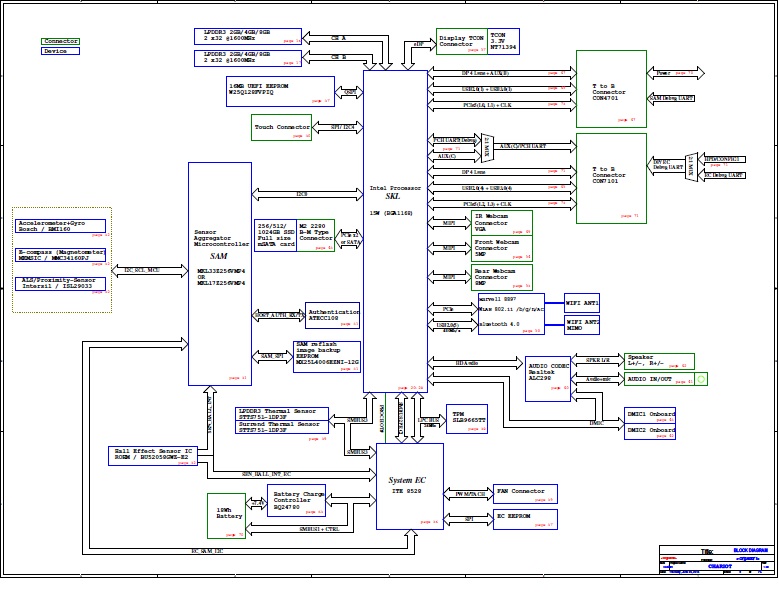Click the Authentication ATECC108 block

point(332,315)
